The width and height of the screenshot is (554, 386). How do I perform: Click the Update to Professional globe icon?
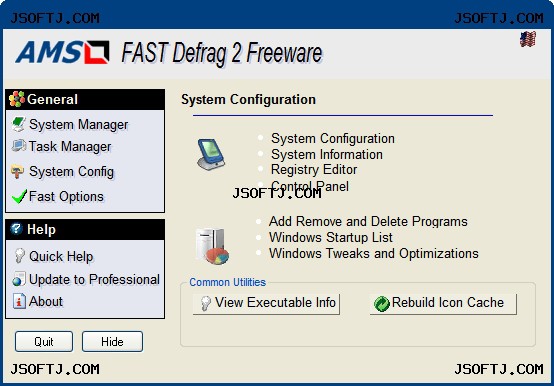[18, 279]
